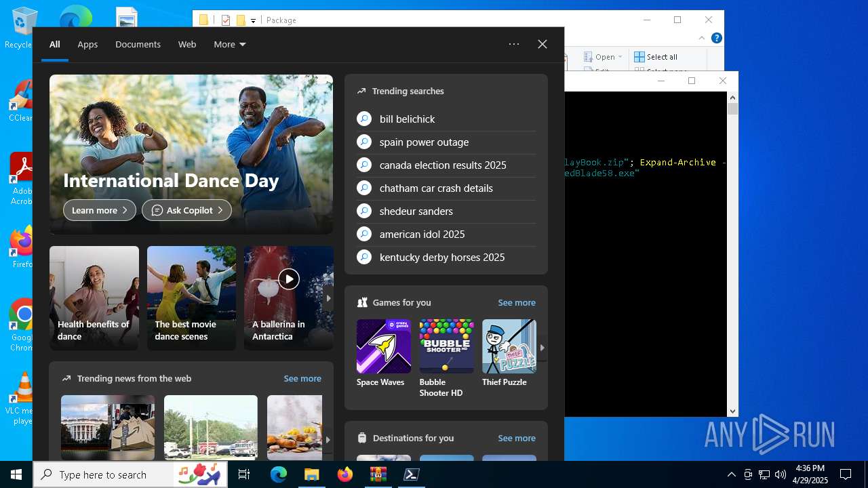
Task: Open Task View from taskbar
Action: coord(244,474)
